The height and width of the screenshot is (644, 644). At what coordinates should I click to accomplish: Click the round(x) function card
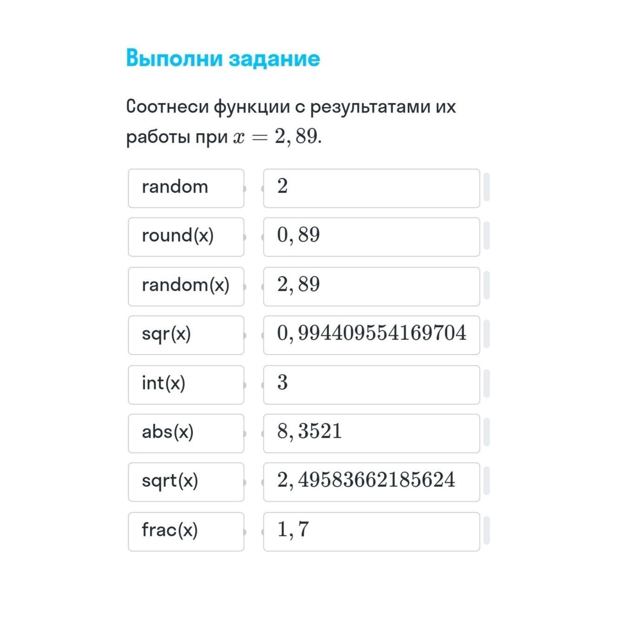pos(186,237)
